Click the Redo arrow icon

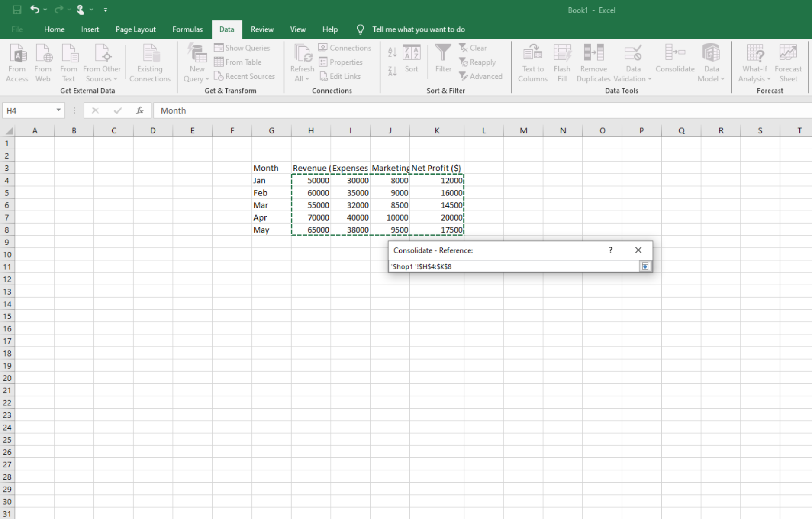pos(59,10)
